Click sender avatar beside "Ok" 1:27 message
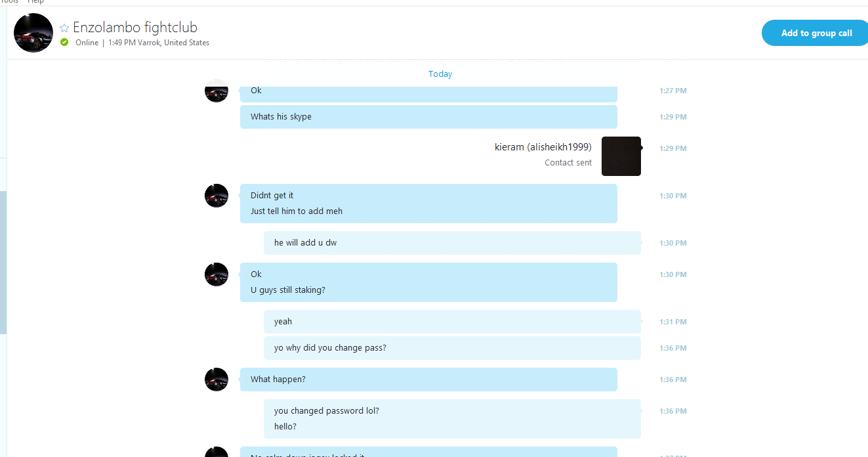868x457 pixels. 217,91
